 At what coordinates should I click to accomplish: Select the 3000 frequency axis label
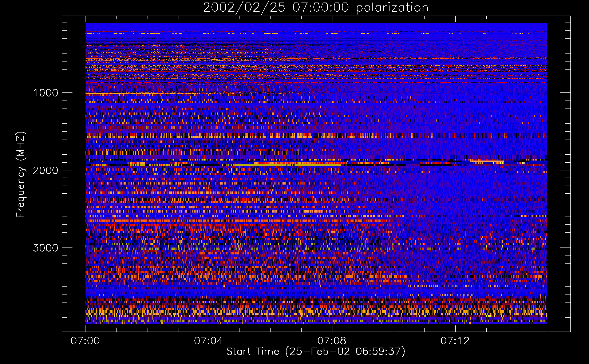[x=46, y=248]
